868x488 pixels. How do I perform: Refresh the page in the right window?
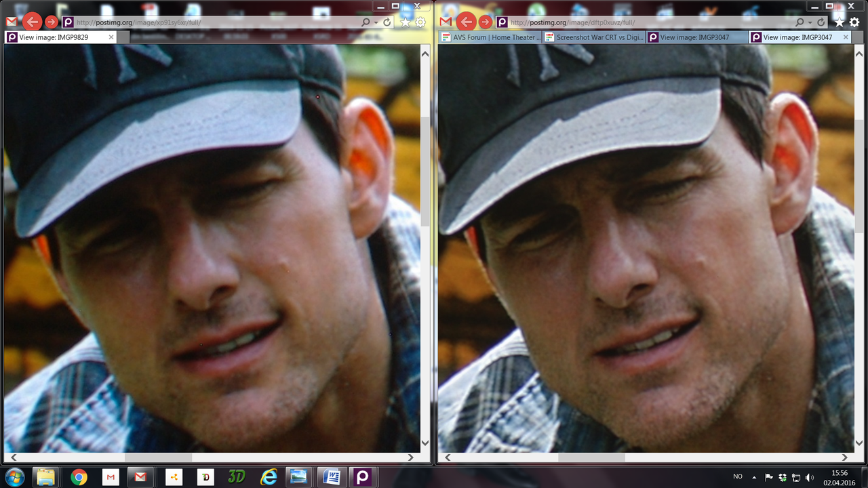tap(821, 22)
